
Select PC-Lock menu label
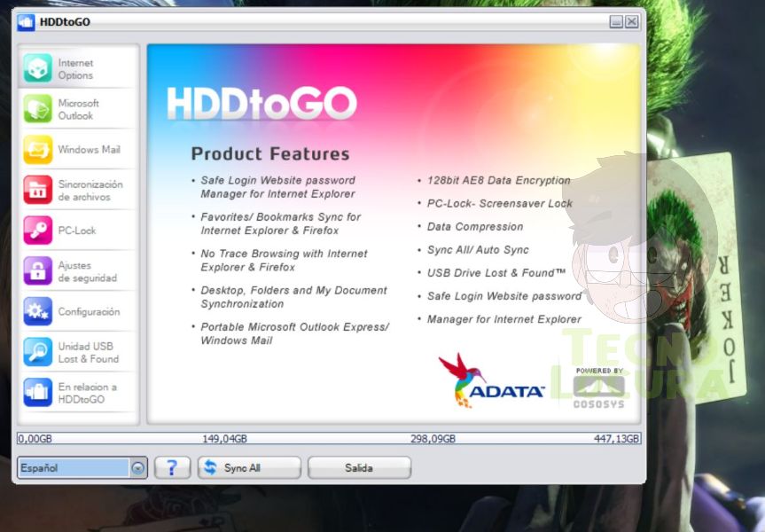coord(77,231)
